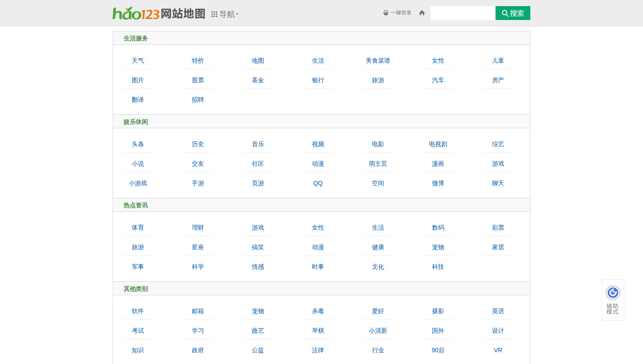Open the 聊天 link
The image size is (643, 364).
[x=498, y=183]
